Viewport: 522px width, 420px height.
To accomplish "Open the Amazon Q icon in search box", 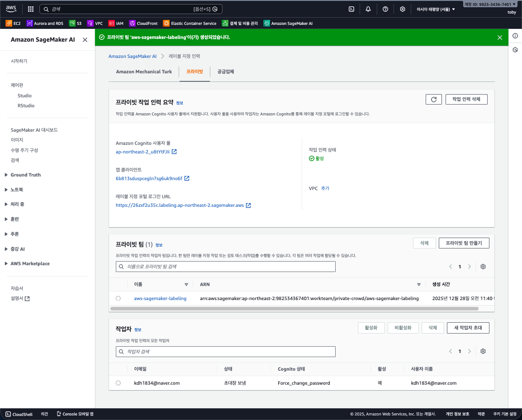I will click(215, 9).
